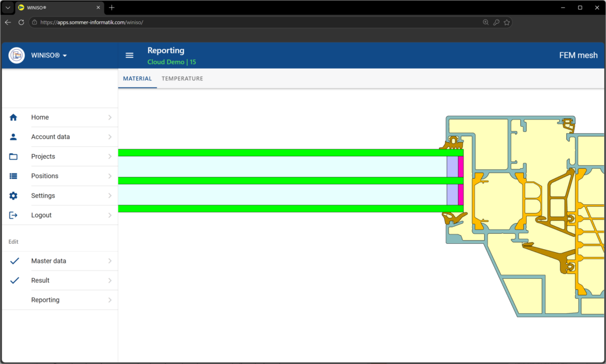Open the Home menu entry
This screenshot has width=606, height=364.
pos(60,117)
